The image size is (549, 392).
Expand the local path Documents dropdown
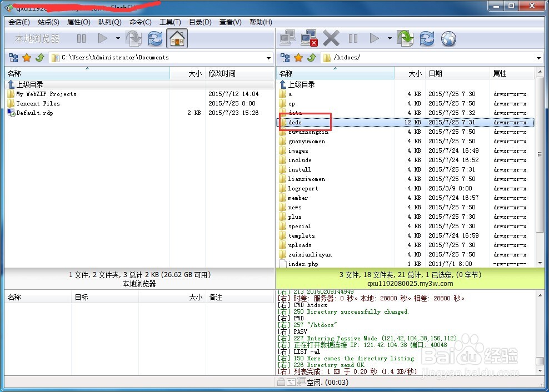point(268,58)
